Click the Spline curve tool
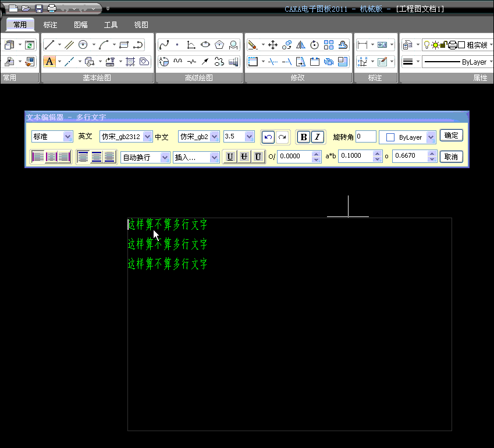The height and width of the screenshot is (448, 494). click(164, 45)
